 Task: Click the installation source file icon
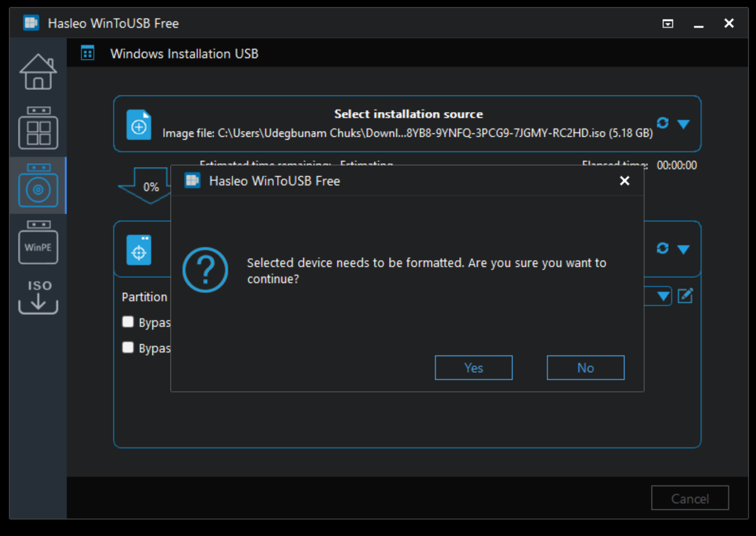(x=139, y=125)
